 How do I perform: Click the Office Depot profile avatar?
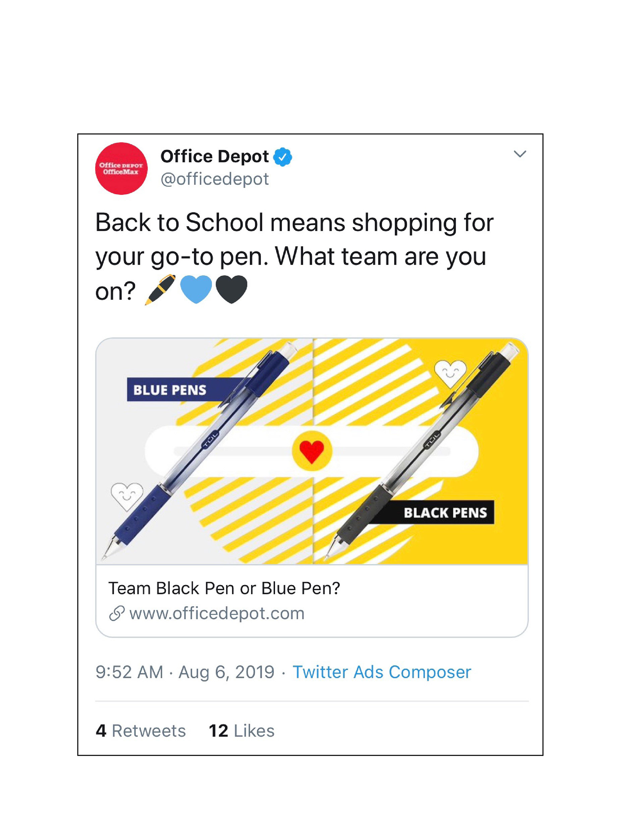pos(121,168)
